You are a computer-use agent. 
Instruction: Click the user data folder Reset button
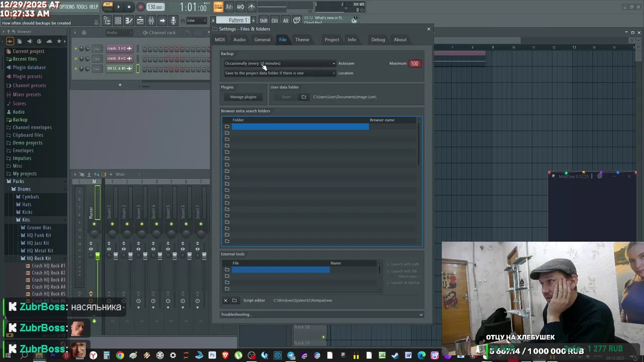pos(286,97)
